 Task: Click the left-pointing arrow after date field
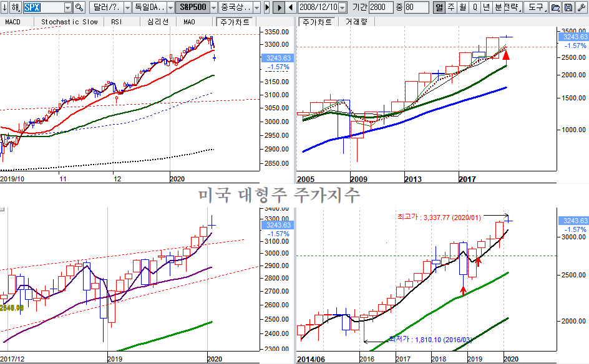point(291,7)
